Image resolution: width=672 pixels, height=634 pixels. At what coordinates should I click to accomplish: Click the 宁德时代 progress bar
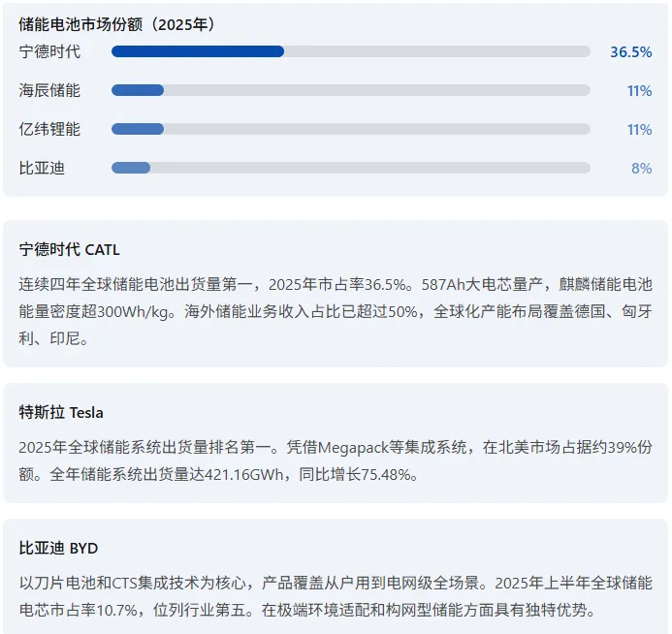[350, 51]
